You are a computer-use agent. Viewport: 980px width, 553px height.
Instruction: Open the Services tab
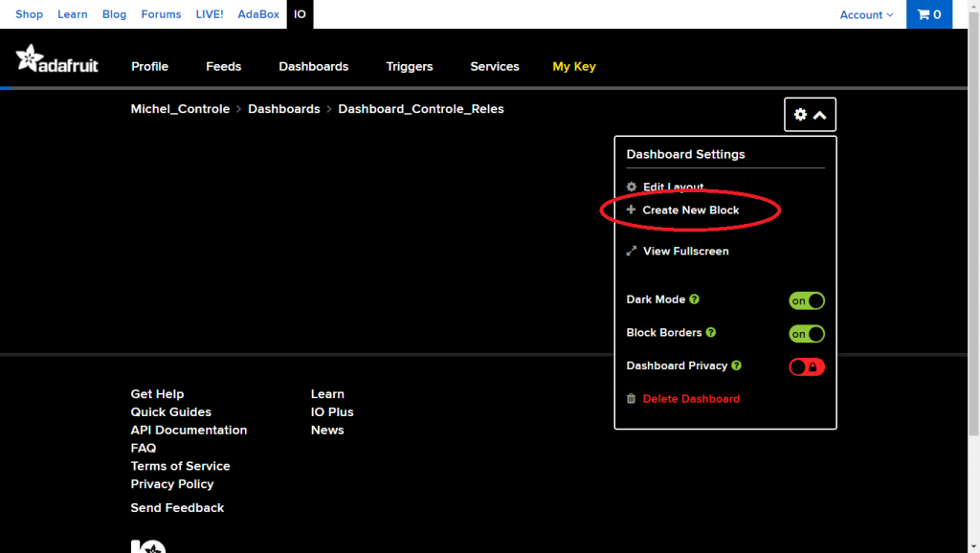click(495, 66)
